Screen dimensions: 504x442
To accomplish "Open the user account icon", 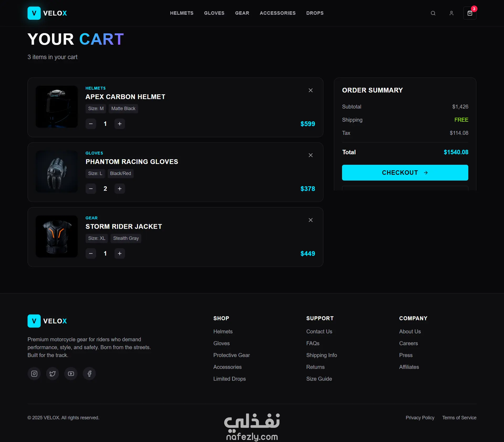I will tap(451, 13).
